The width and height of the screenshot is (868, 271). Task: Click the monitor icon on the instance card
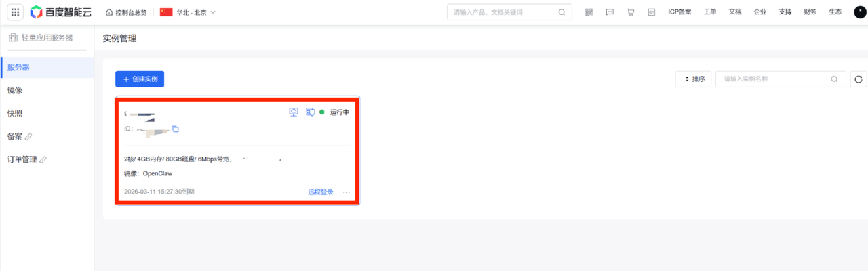click(294, 112)
